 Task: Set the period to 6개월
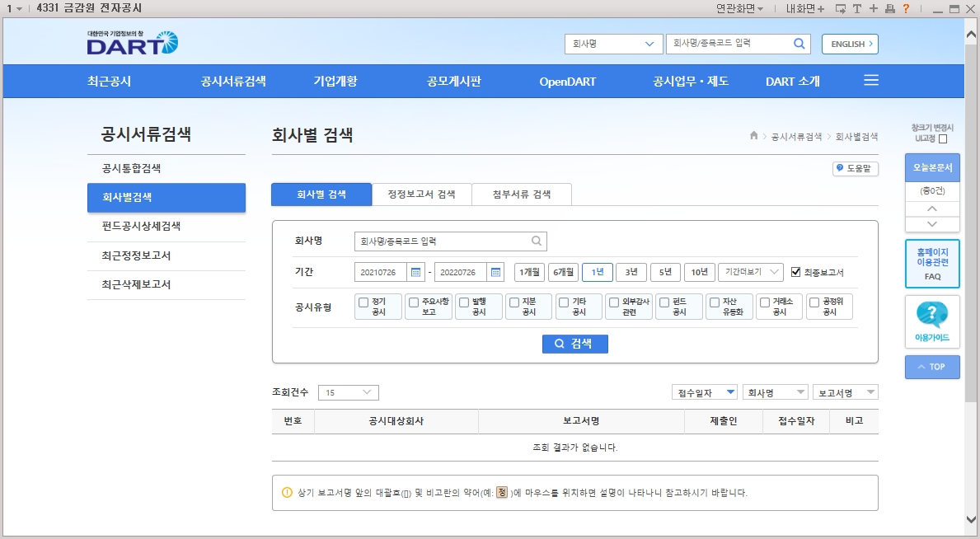[563, 272]
